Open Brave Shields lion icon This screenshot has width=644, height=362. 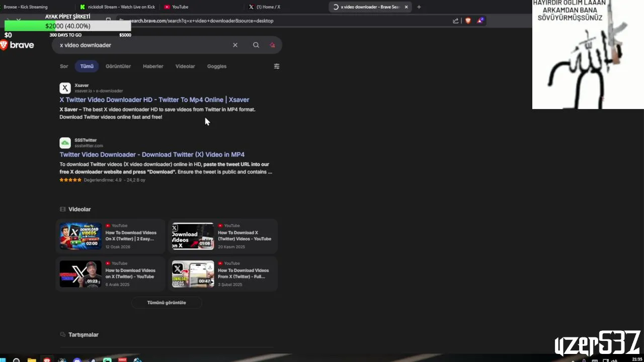pos(468,21)
